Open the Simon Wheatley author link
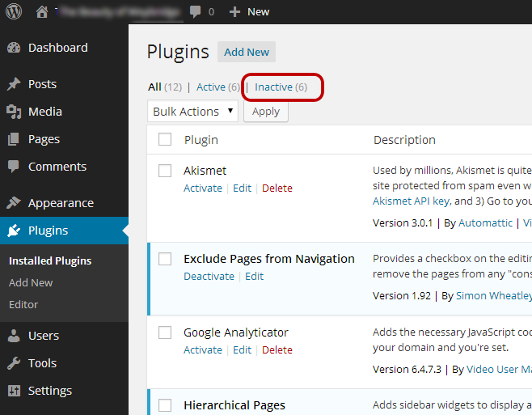The image size is (532, 415). pos(494,296)
